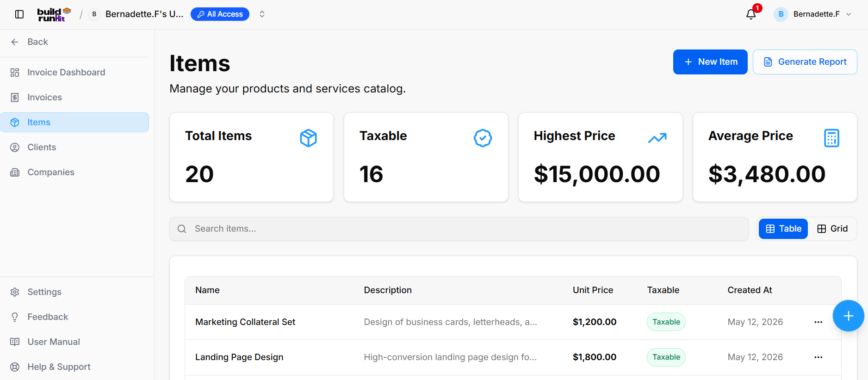Open the User Manual
The width and height of the screenshot is (868, 380).
[x=74, y=342]
